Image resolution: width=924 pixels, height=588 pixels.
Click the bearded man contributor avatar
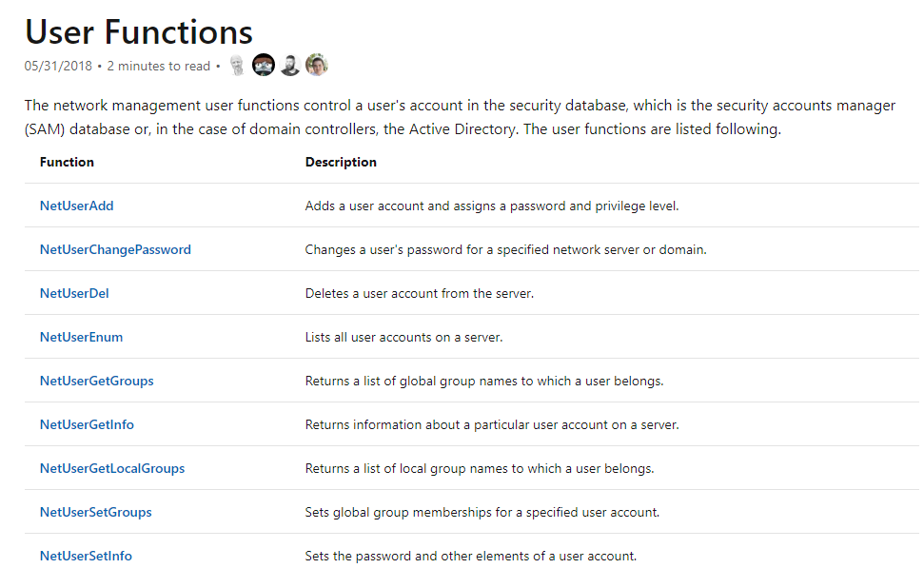[290, 66]
